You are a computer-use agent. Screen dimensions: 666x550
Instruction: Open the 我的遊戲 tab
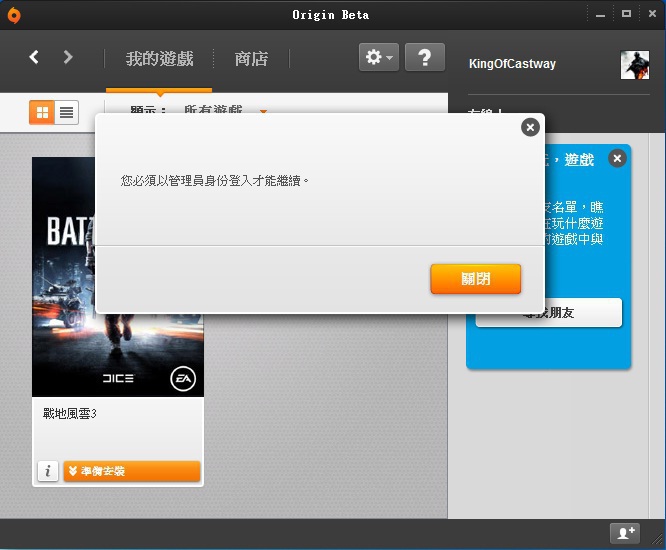coord(159,59)
